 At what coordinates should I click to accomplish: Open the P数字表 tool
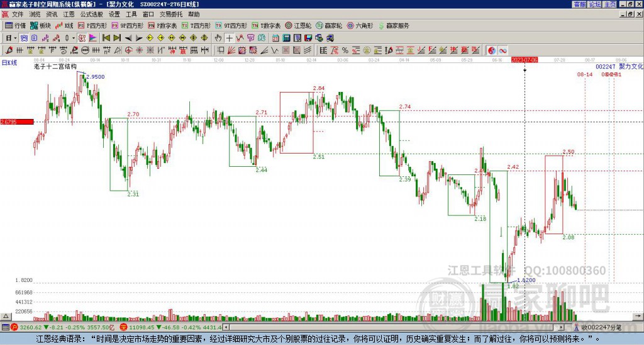(162, 25)
